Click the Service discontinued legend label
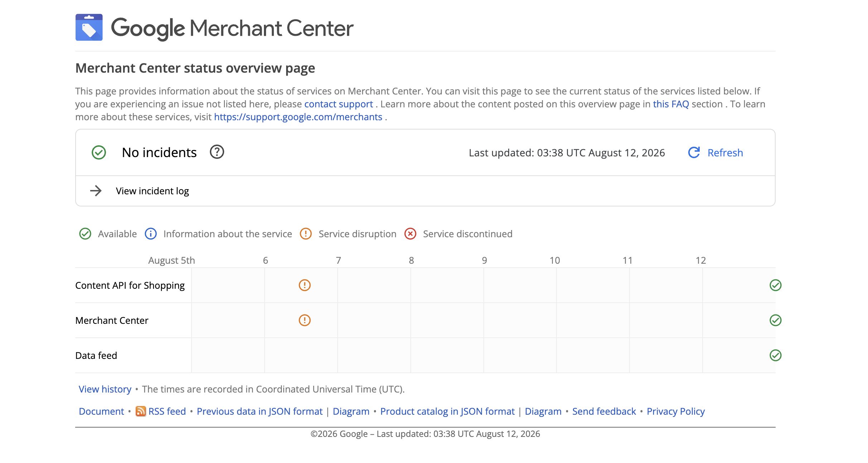868x463 pixels. coord(468,234)
